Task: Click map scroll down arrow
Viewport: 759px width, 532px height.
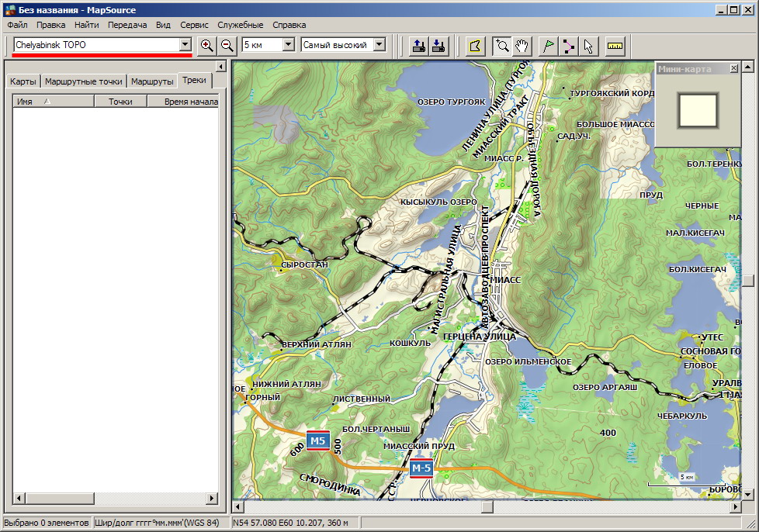Action: pyautogui.click(x=748, y=494)
